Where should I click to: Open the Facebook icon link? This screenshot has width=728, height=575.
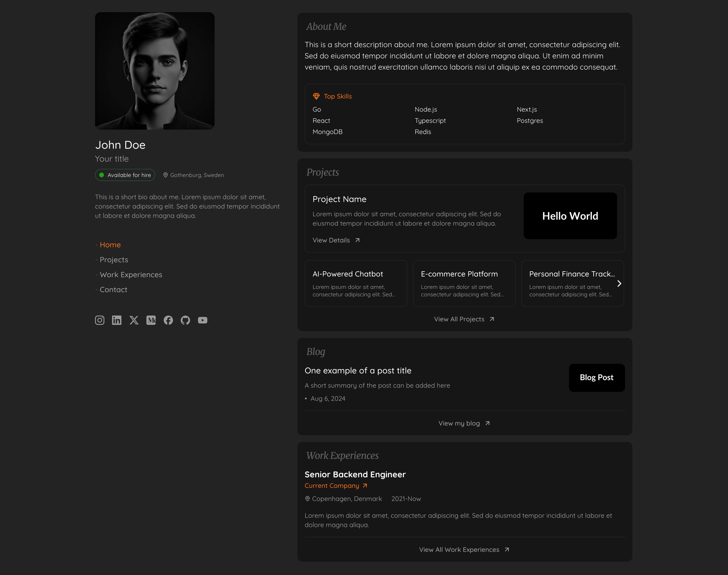tap(168, 320)
